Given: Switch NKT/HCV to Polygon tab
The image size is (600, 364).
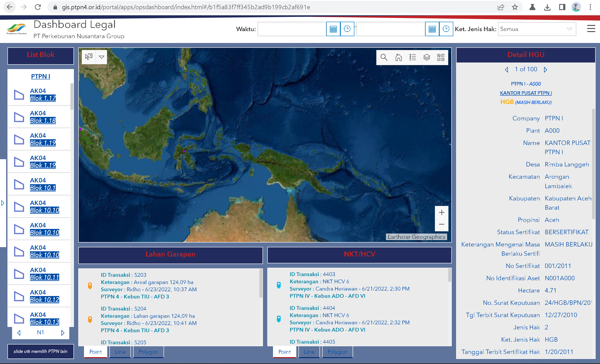Looking at the screenshot, I should click(337, 352).
